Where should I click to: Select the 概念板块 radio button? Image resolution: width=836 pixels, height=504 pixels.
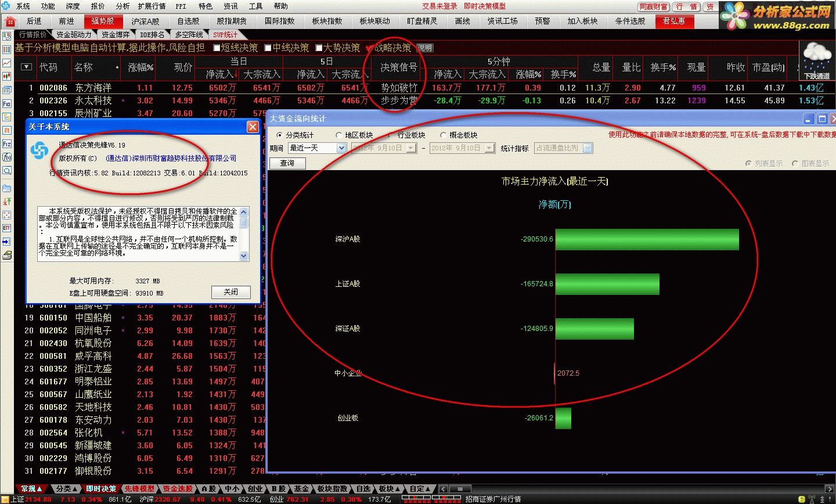pyautogui.click(x=443, y=135)
